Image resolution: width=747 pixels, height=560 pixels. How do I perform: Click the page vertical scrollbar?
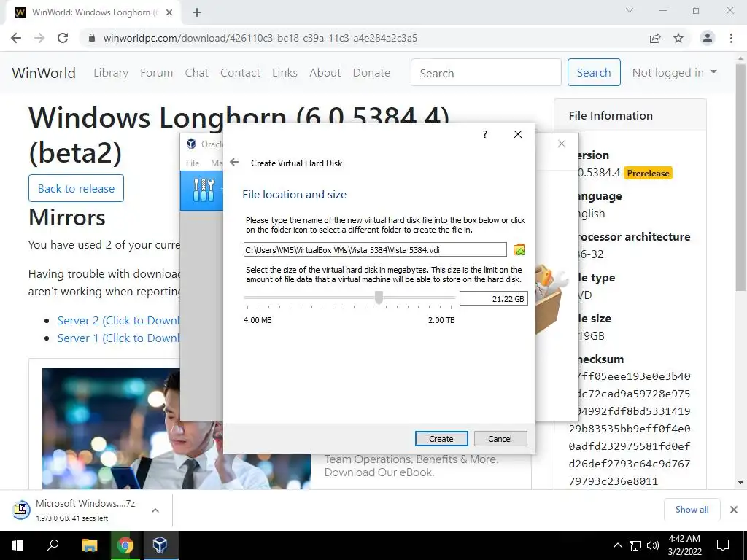tap(740, 177)
